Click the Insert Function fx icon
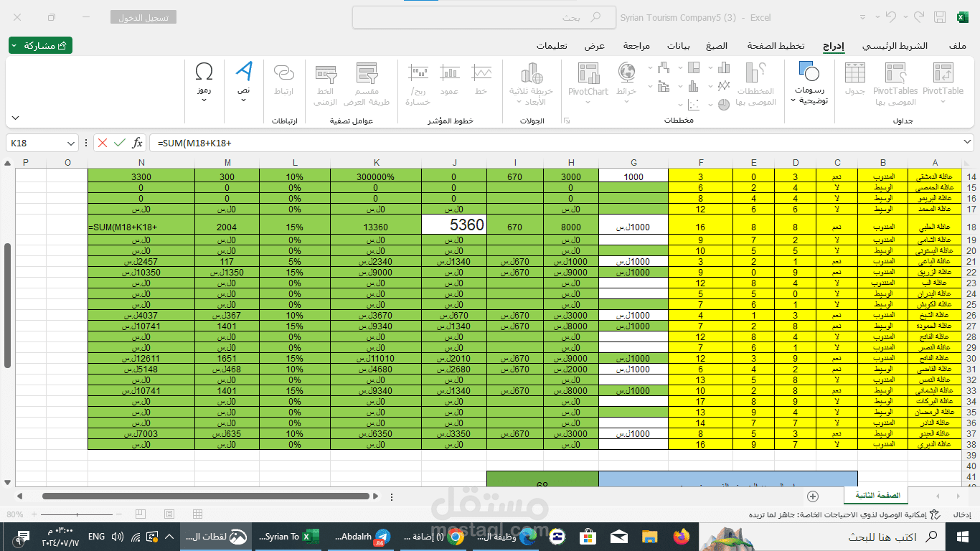This screenshot has width=980, height=551. [138, 143]
